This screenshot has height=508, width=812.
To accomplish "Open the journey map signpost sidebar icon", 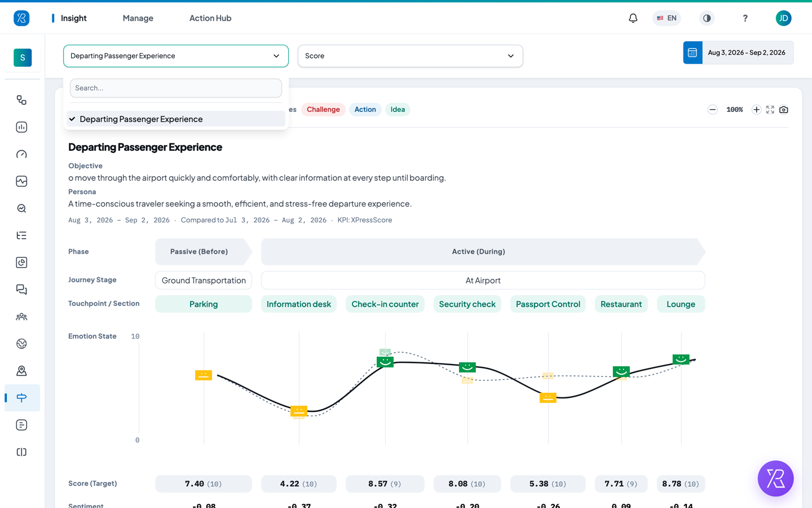I will coord(22,398).
